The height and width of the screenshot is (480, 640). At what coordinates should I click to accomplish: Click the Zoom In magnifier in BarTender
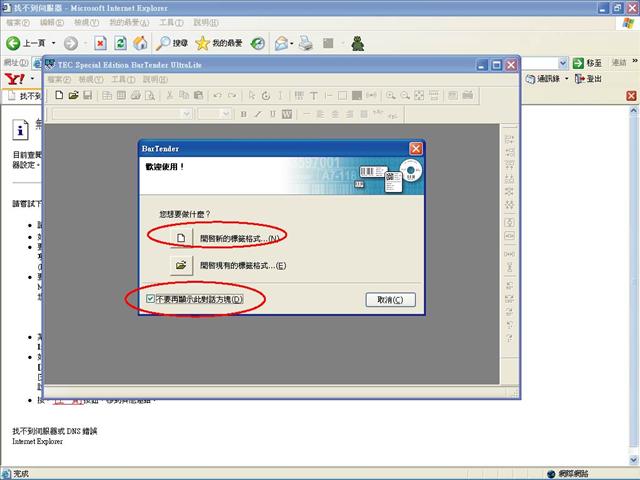tap(391, 95)
